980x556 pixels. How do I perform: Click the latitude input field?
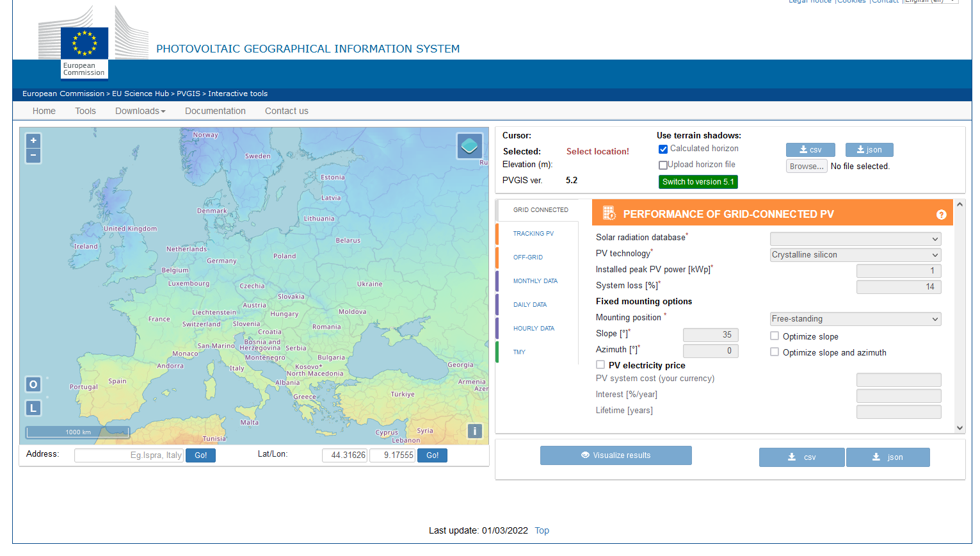[344, 455]
